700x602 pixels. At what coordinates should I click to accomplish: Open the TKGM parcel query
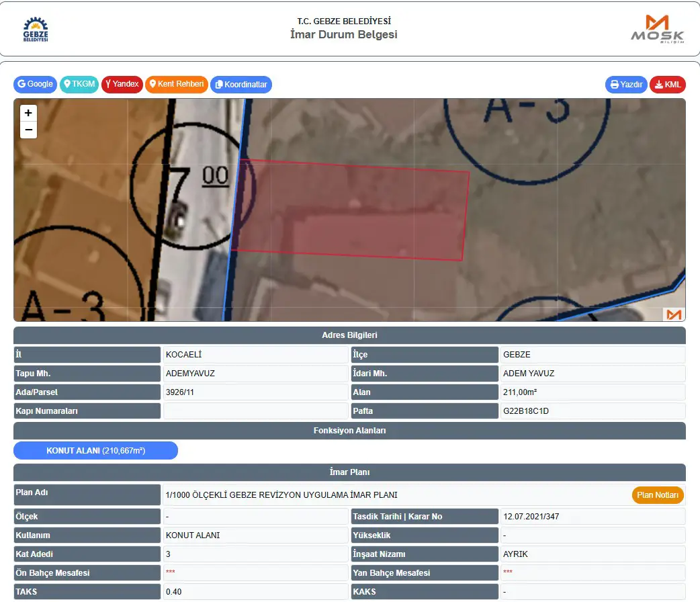coord(79,84)
